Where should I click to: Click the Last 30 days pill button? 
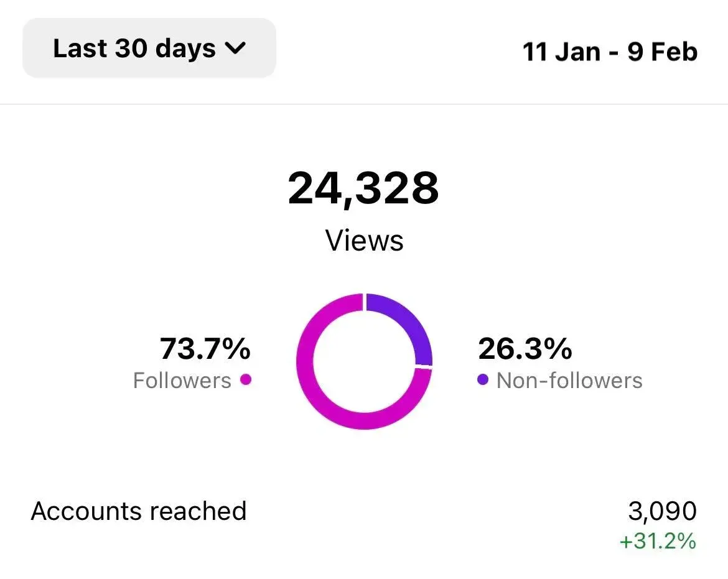click(148, 47)
